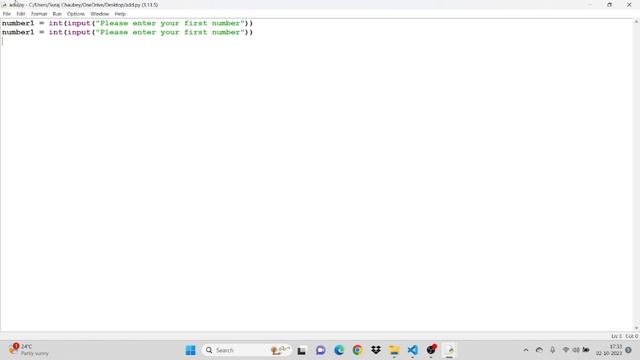This screenshot has height=360, width=640.
Task: Place cursor on first code line's 'number1'
Action: (x=18, y=23)
